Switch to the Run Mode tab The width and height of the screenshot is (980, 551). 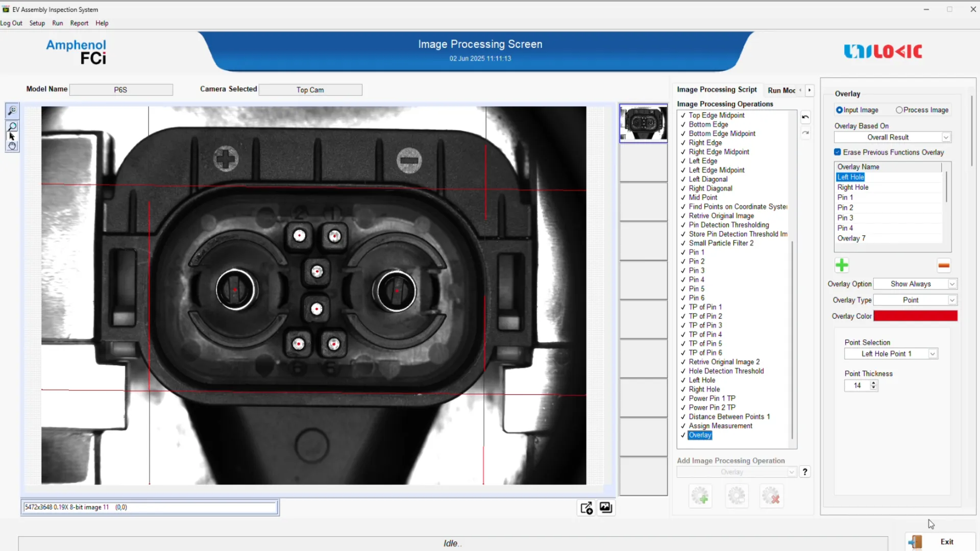point(781,90)
